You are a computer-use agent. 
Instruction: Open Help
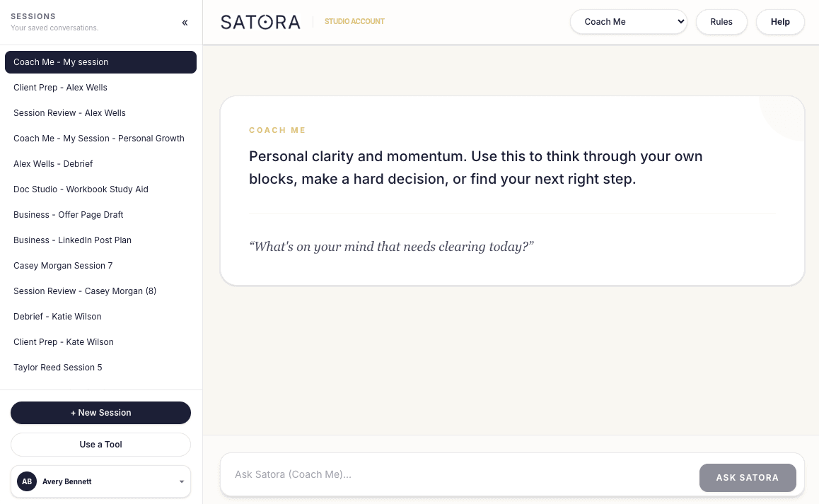[x=780, y=21]
